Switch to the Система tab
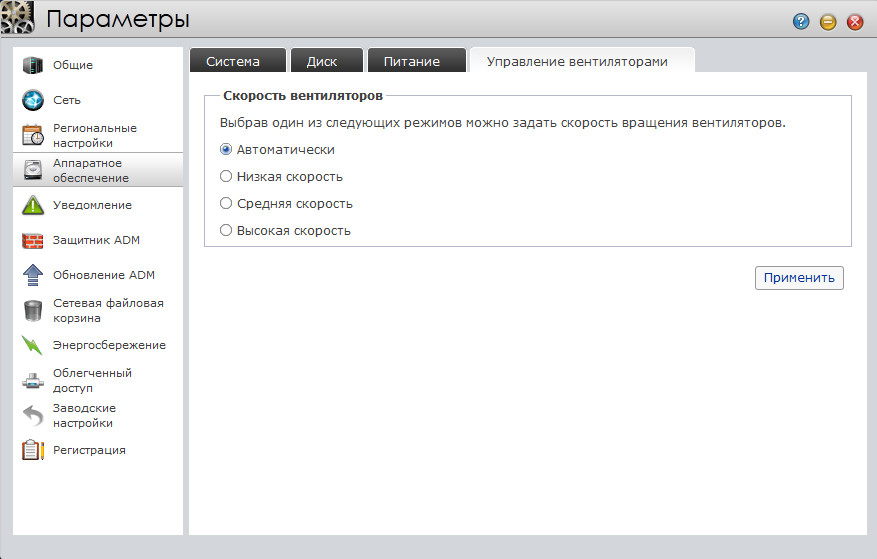Screen dimensions: 877x559 coord(233,61)
